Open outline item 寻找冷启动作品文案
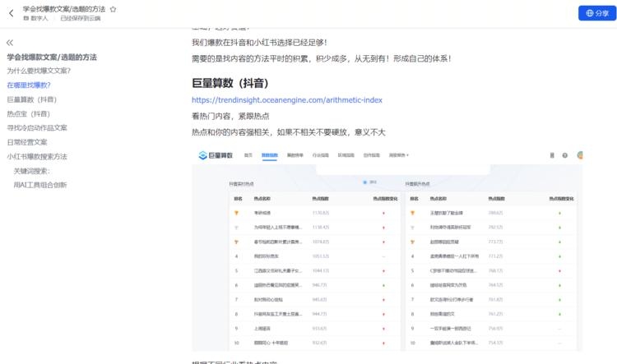This screenshot has height=364, width=617. (37, 127)
